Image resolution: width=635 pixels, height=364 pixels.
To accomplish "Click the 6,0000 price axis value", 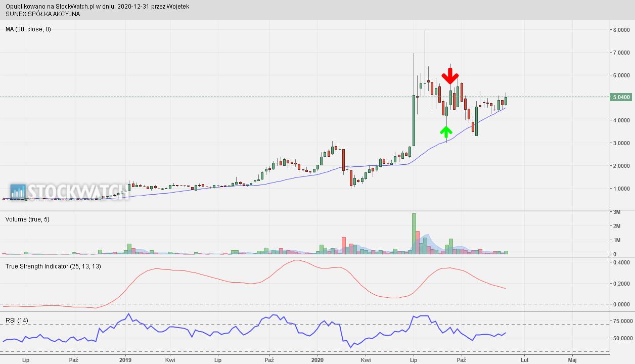I will 621,75.
